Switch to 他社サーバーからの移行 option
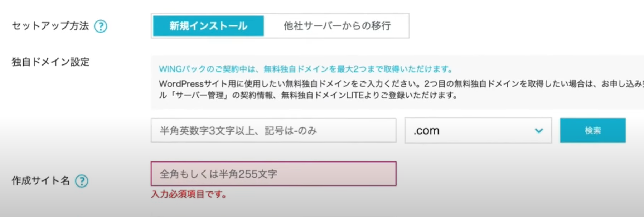Image resolution: width=644 pixels, height=217 pixels. tap(337, 26)
